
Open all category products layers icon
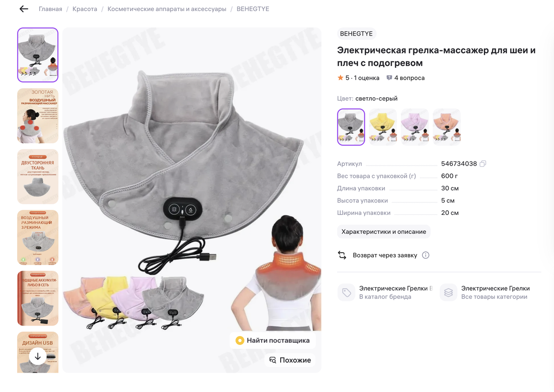(448, 292)
